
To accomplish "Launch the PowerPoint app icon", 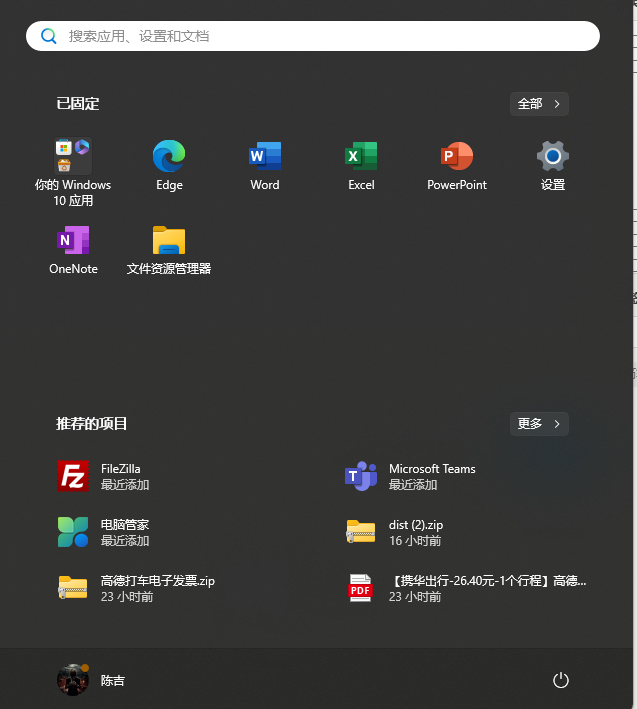I will click(x=457, y=156).
